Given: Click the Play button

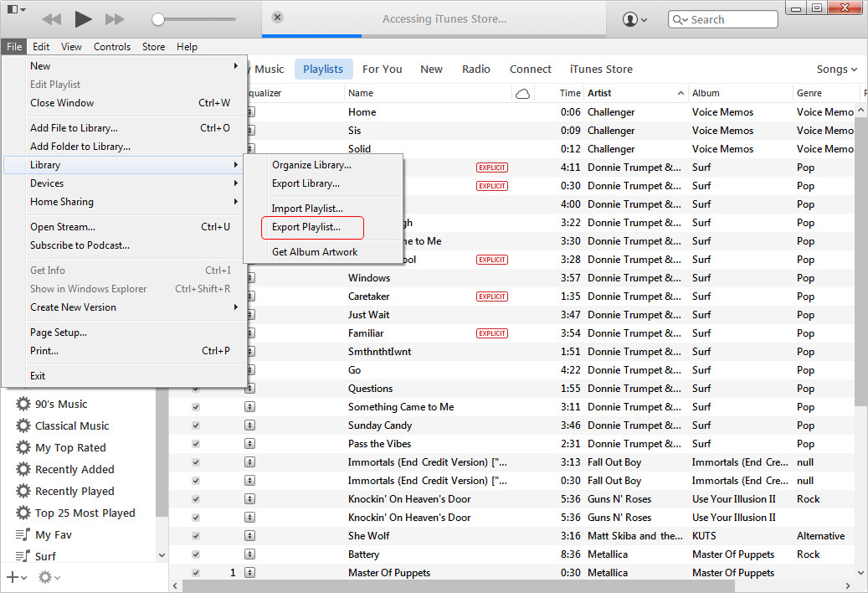Looking at the screenshot, I should (83, 18).
